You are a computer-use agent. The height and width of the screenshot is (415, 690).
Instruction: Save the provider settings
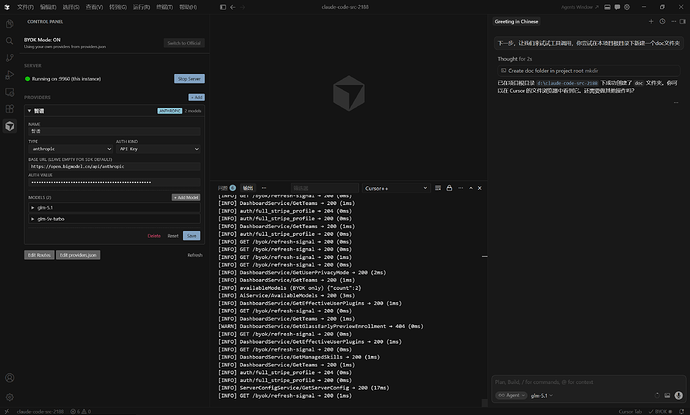(x=192, y=235)
